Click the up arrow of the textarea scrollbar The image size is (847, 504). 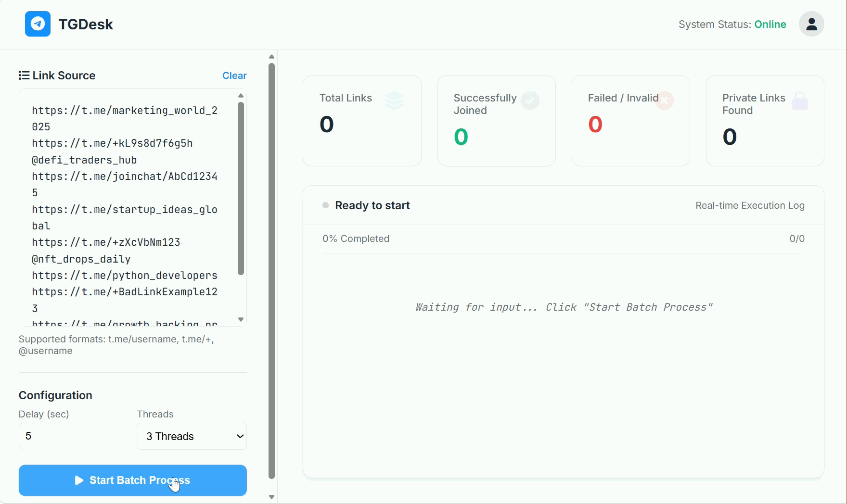241,96
